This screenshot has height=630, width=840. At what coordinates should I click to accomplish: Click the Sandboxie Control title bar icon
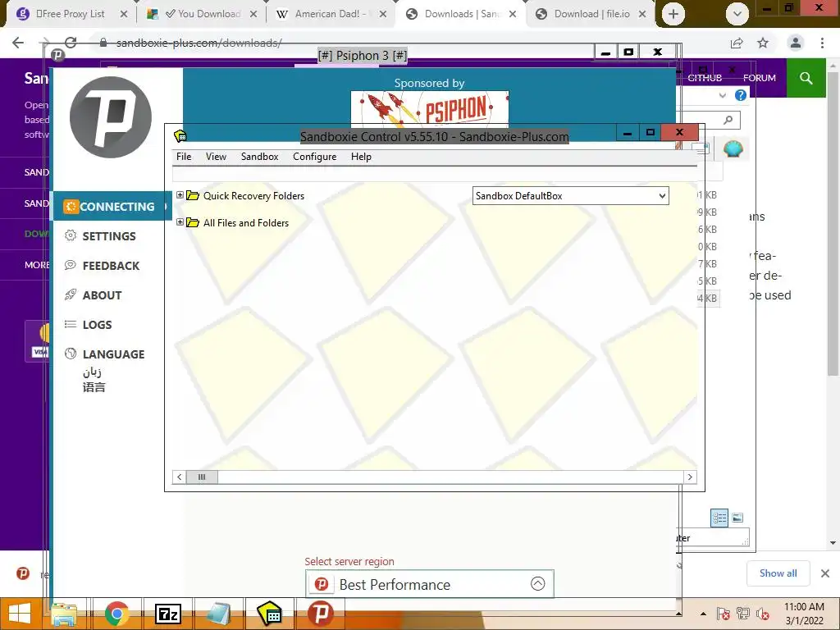[x=180, y=136]
